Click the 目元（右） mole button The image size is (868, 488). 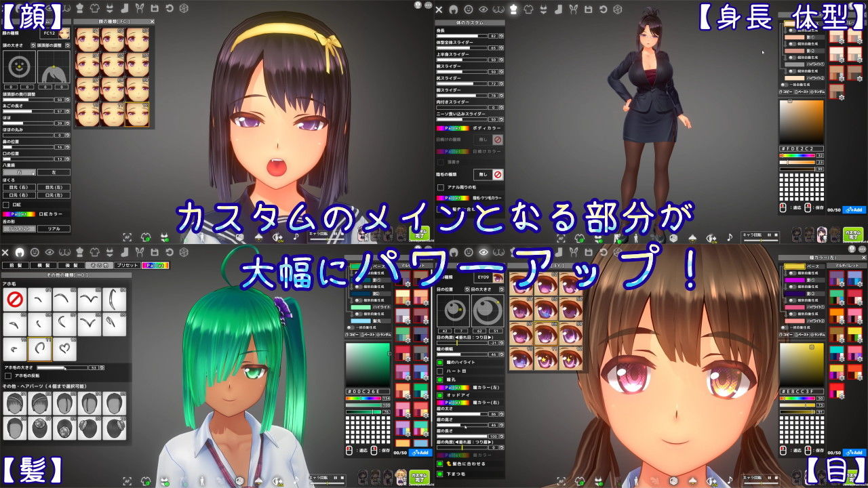[x=19, y=187]
